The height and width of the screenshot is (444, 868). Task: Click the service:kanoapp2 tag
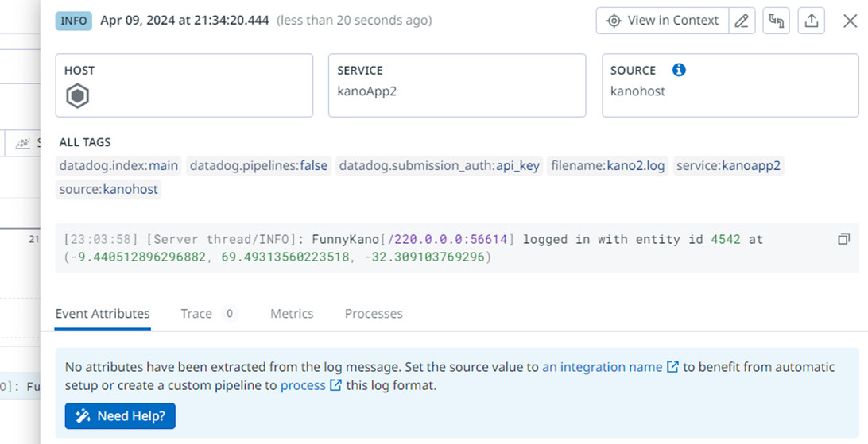(728, 165)
